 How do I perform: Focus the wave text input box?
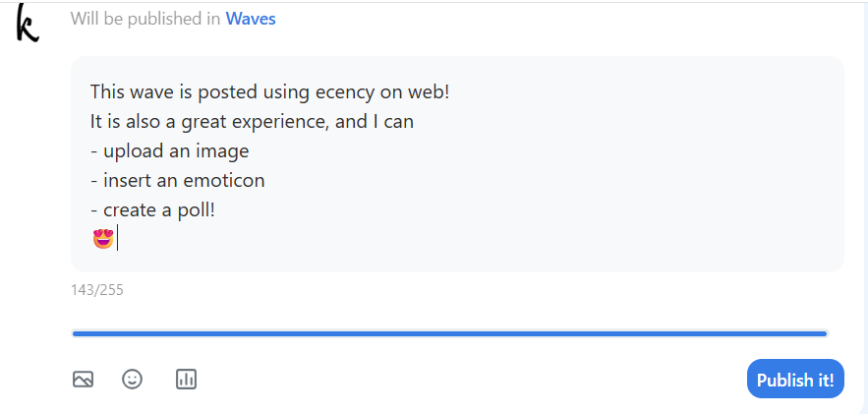[457, 164]
